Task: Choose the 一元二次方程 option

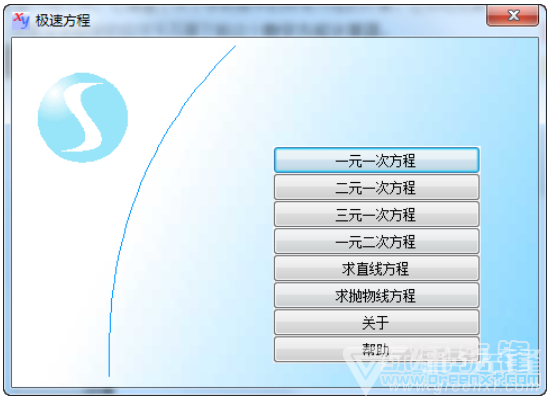Action: (x=376, y=241)
